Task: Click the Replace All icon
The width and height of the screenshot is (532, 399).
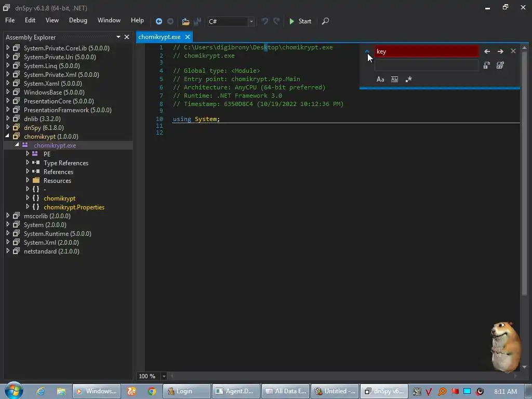Action: (500, 65)
